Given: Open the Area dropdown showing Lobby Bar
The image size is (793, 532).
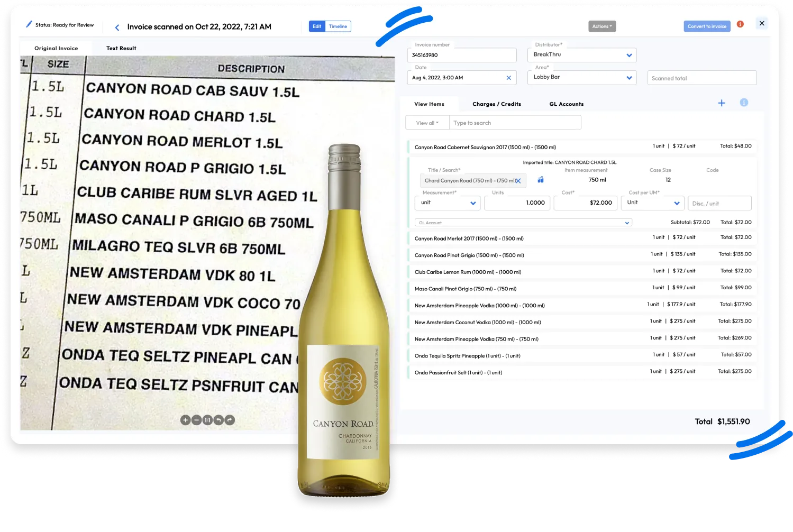Looking at the screenshot, I should pos(629,77).
